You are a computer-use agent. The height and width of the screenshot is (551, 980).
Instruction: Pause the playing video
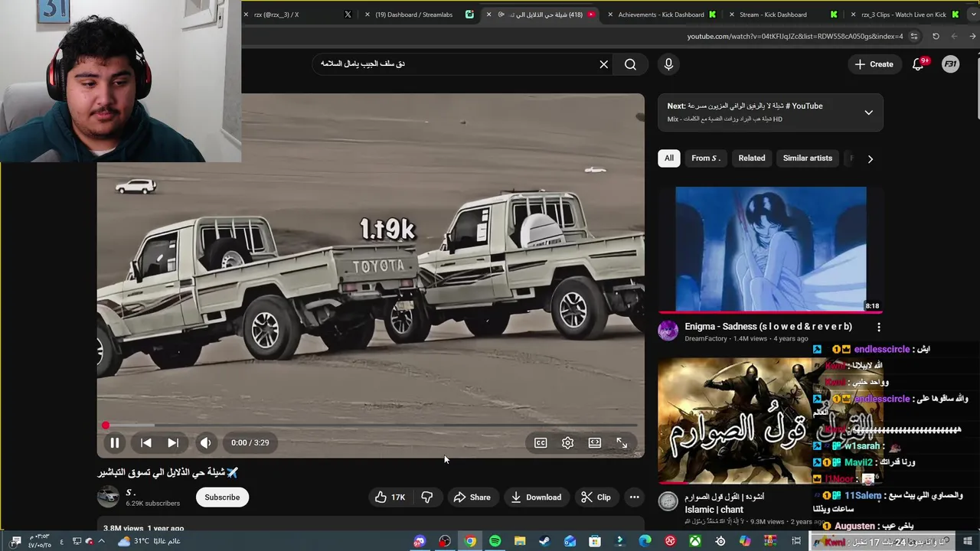pyautogui.click(x=114, y=442)
